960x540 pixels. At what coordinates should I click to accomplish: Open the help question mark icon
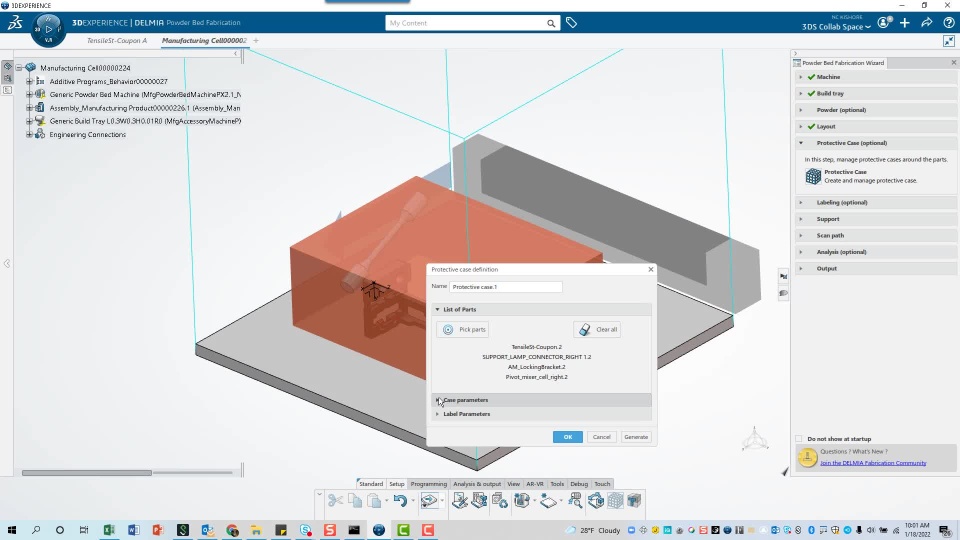948,23
